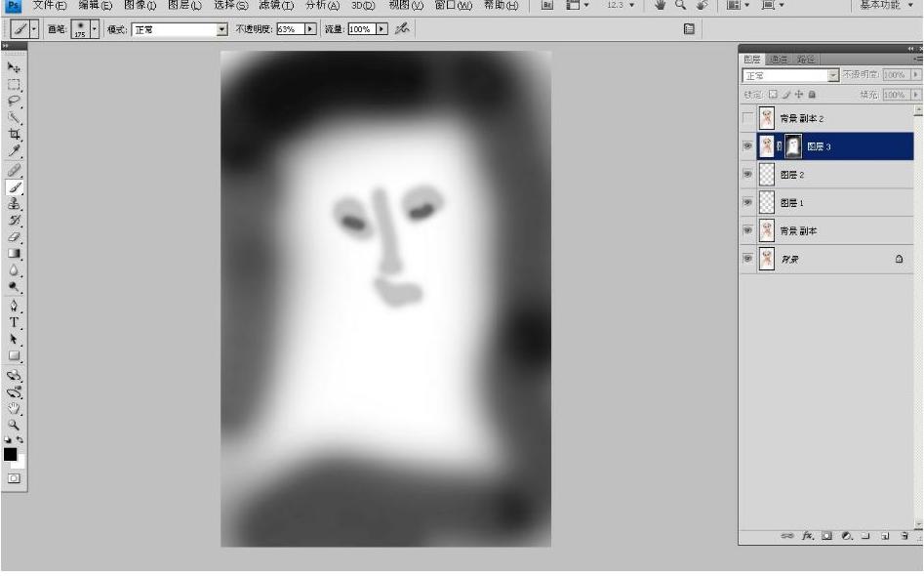Toggle Quick Mask mode

[14, 478]
